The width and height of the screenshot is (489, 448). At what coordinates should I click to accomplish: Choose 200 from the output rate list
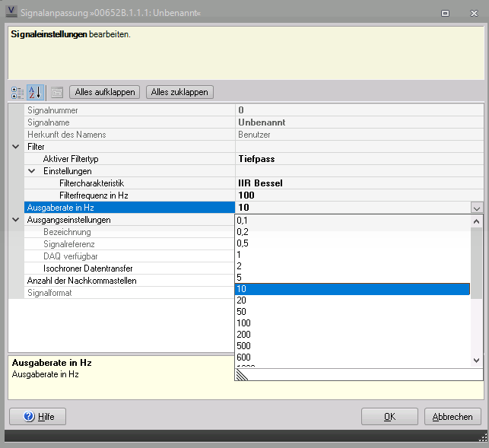(244, 335)
